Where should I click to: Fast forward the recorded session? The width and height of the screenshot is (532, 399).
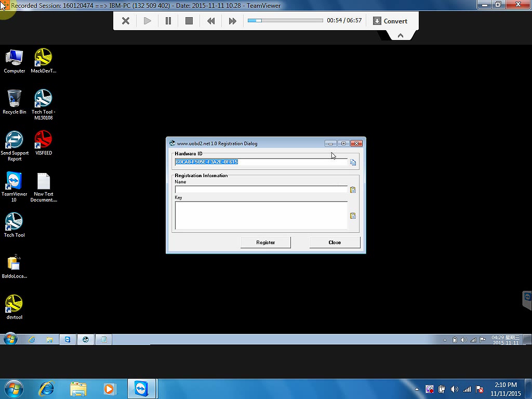pyautogui.click(x=232, y=21)
